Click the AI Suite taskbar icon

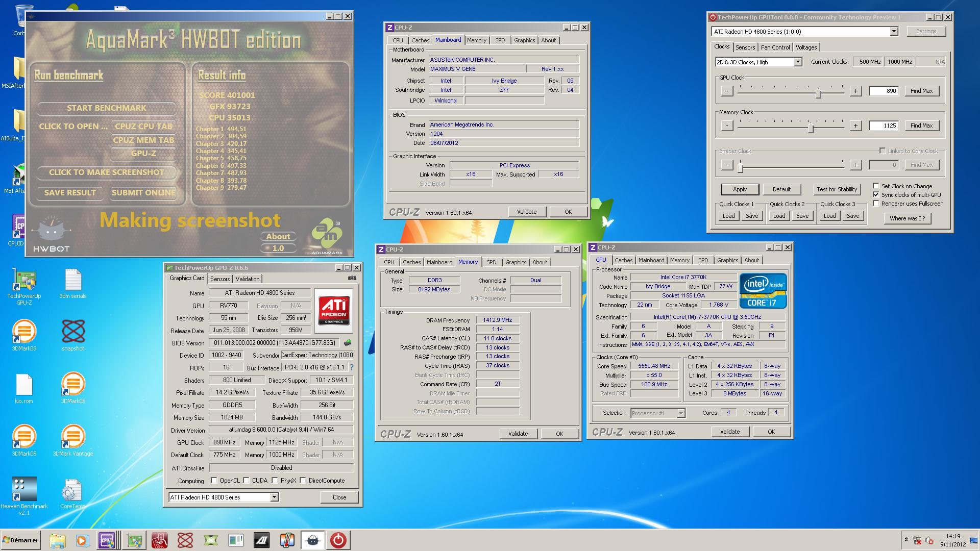(x=262, y=540)
